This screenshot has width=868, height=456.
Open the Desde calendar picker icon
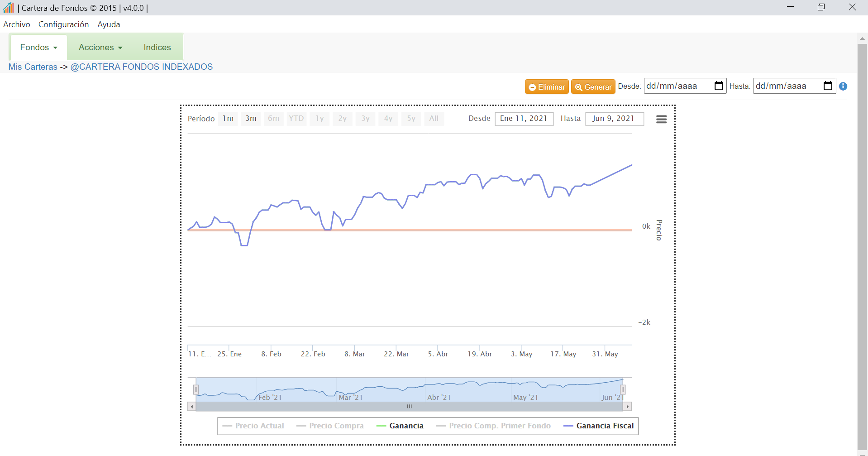tap(719, 86)
